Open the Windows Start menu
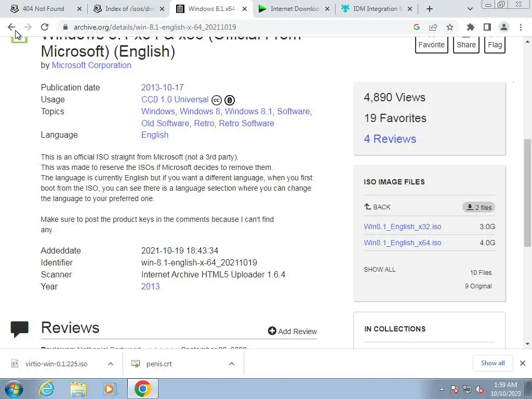 [x=13, y=389]
